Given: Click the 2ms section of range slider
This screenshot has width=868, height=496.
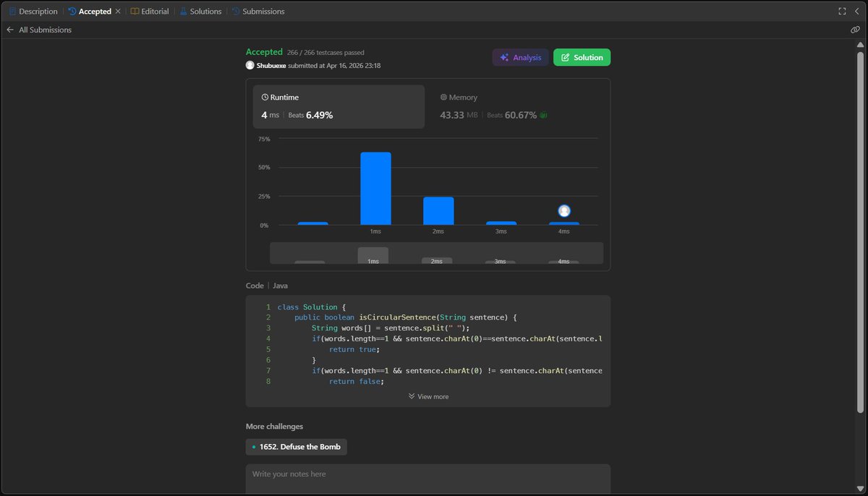Looking at the screenshot, I should 437,260.
